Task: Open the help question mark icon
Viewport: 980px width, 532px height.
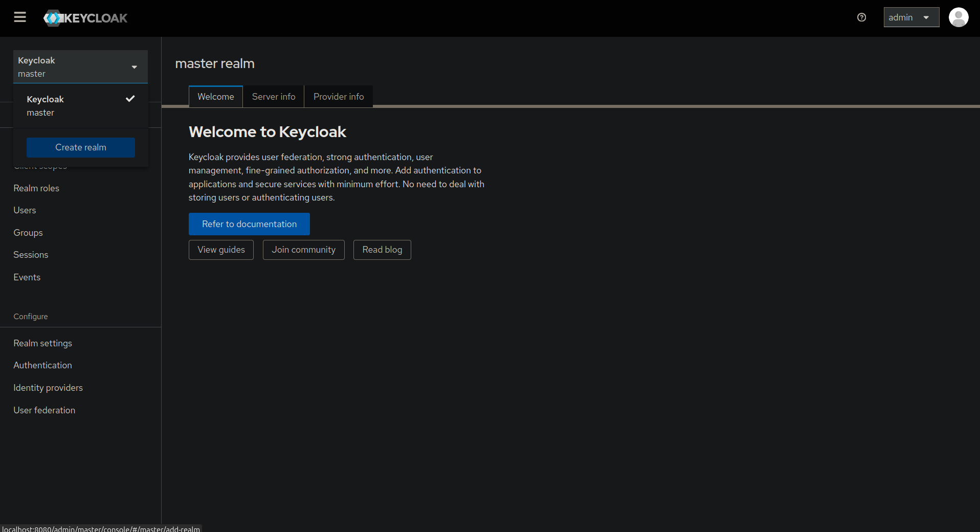Action: coord(861,17)
